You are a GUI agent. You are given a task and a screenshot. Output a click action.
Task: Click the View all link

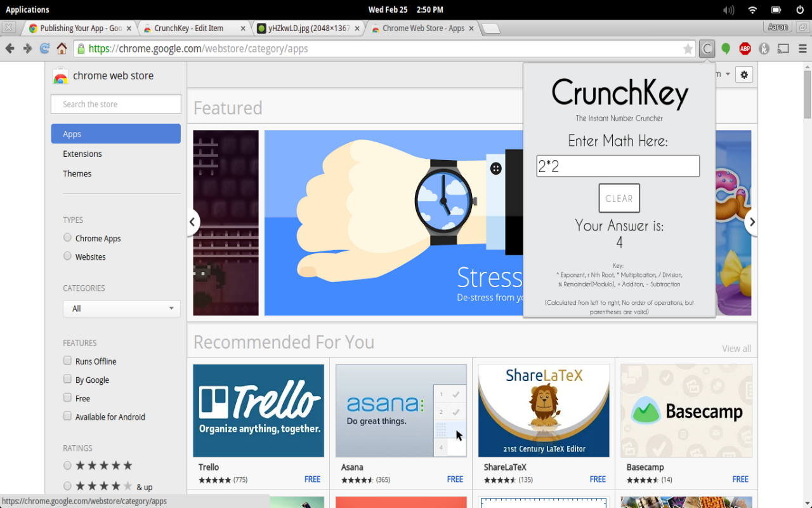coord(737,349)
